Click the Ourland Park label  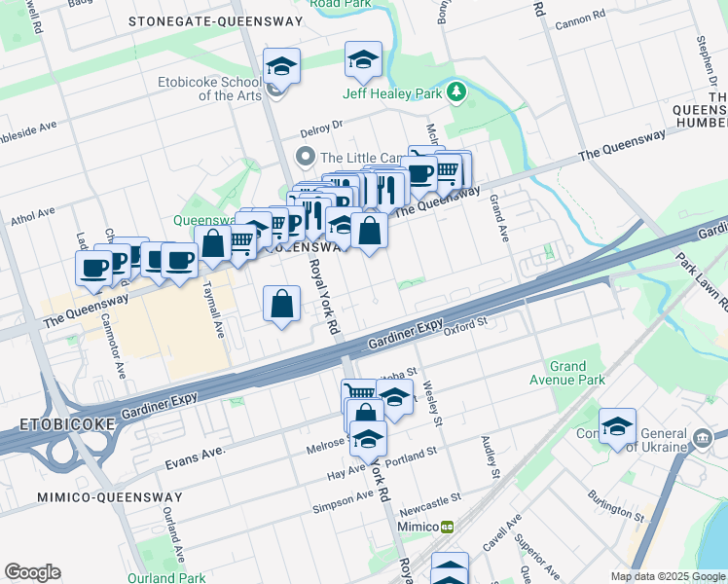click(x=166, y=578)
